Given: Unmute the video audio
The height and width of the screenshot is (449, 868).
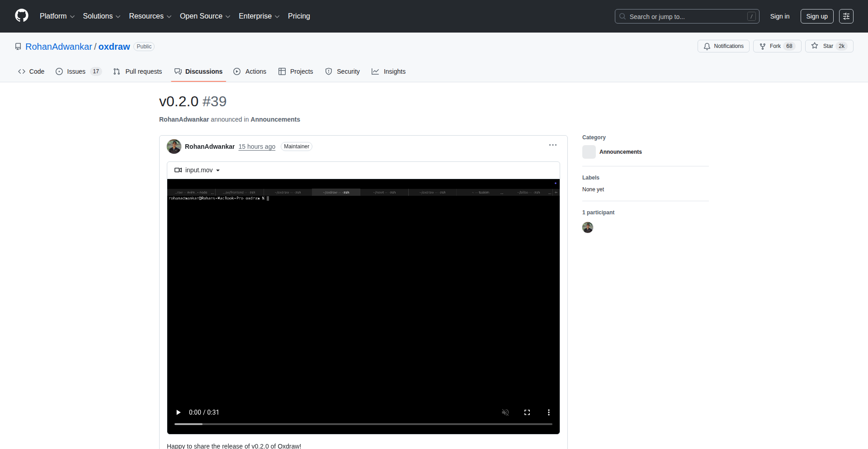Looking at the screenshot, I should pyautogui.click(x=505, y=412).
